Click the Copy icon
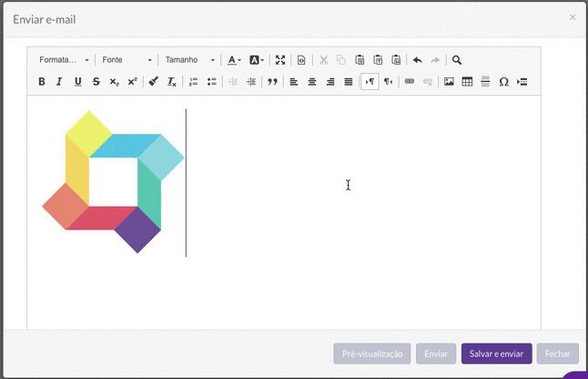The height and width of the screenshot is (379, 588). click(x=340, y=60)
